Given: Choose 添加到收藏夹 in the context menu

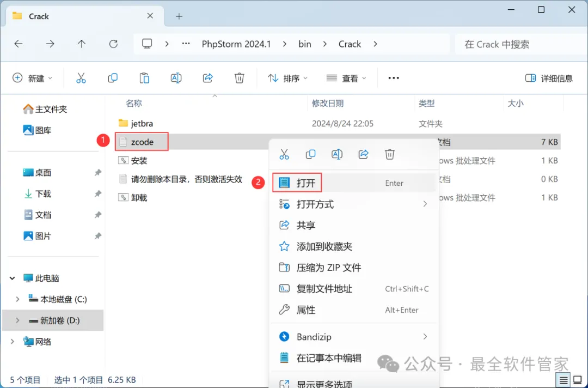Looking at the screenshot, I should pos(354,246).
